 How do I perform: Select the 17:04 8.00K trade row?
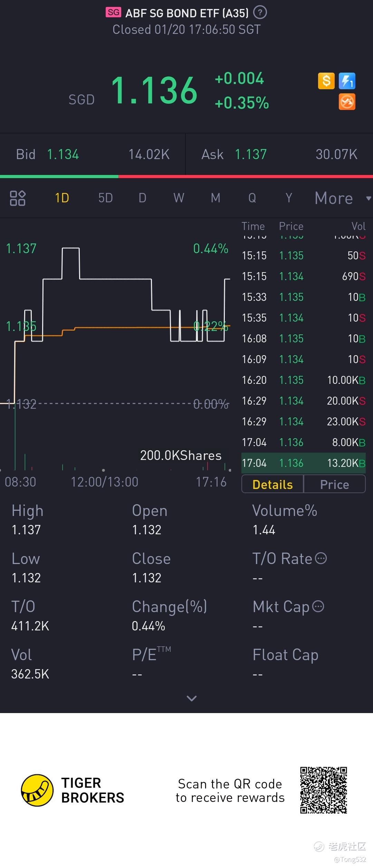pyautogui.click(x=304, y=442)
